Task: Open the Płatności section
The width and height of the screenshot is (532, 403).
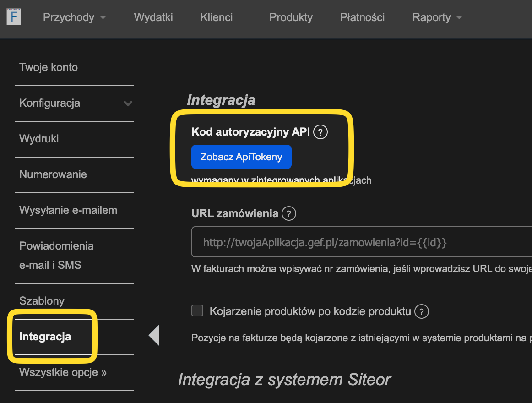Action: point(362,17)
